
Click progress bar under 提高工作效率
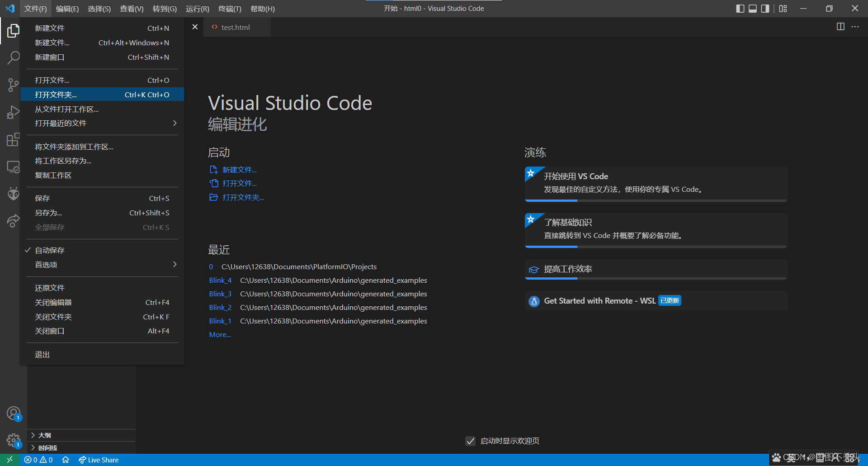(656, 279)
